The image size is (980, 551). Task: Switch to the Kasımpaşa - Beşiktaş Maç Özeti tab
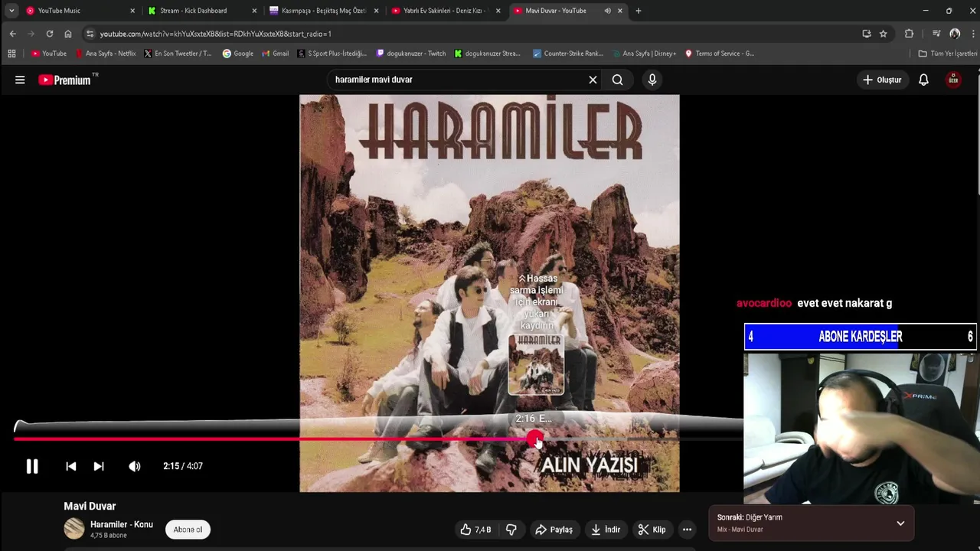tap(324, 11)
